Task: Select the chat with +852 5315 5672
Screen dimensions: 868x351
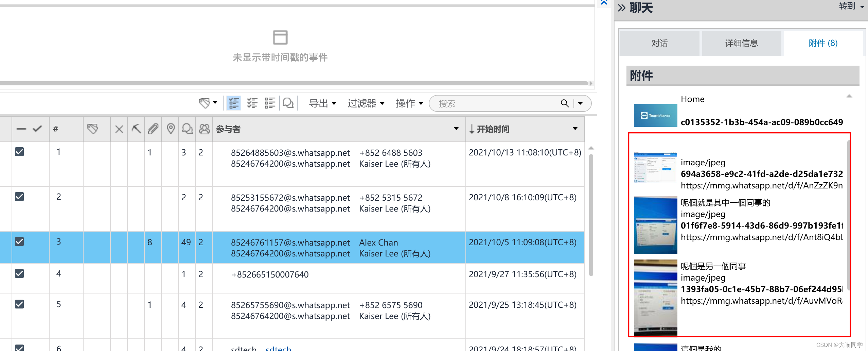Action: (x=292, y=209)
